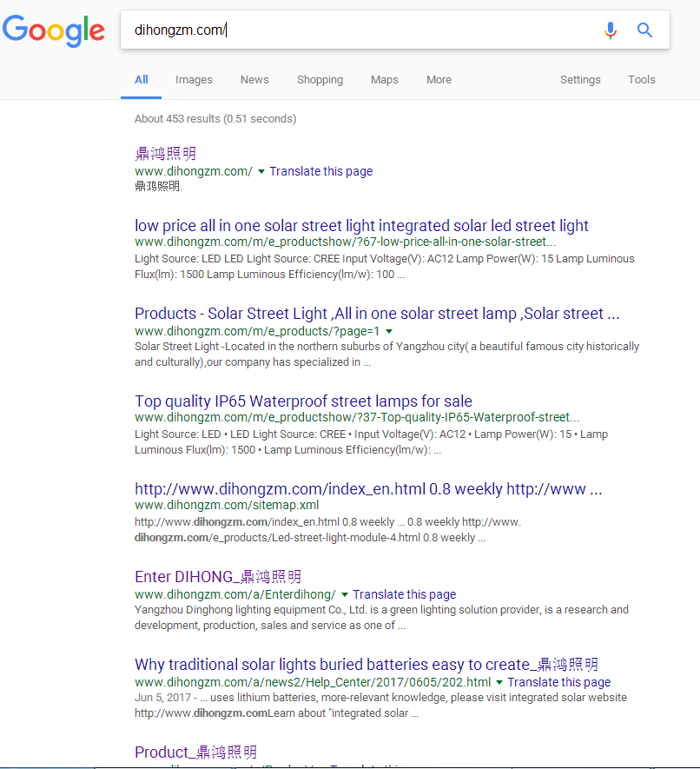Start voice search with microphone icon
The height and width of the screenshot is (769, 700).
tap(611, 30)
